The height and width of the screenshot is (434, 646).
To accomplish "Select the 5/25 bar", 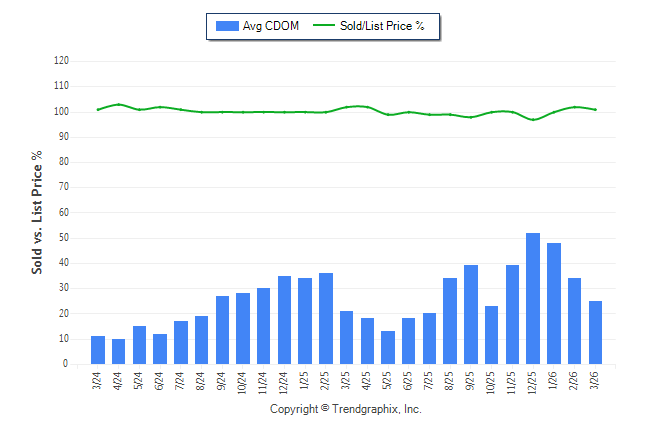I will point(387,348).
